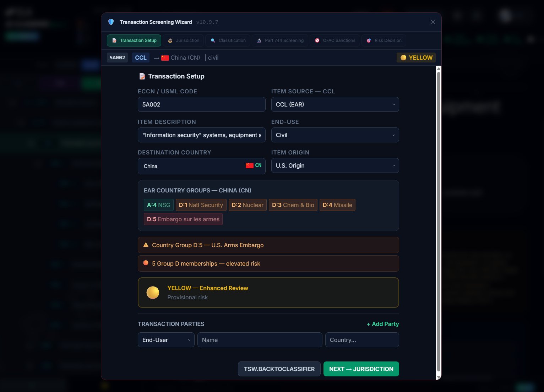This screenshot has width=544, height=392.
Task: Click the ECCN / USML code input field
Action: 201,104
